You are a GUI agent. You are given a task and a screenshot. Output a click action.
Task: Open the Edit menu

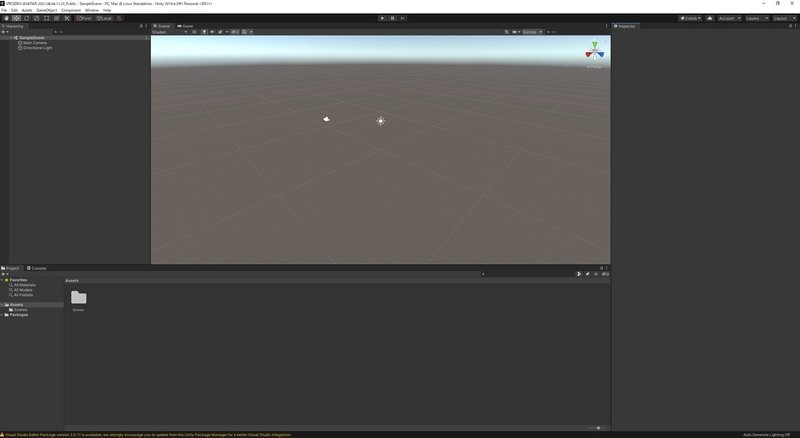[x=14, y=10]
